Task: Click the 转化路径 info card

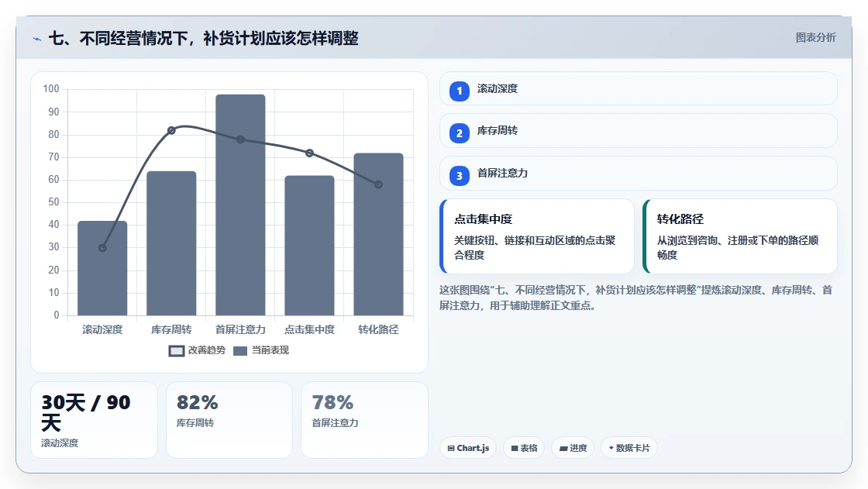Action: tap(739, 236)
